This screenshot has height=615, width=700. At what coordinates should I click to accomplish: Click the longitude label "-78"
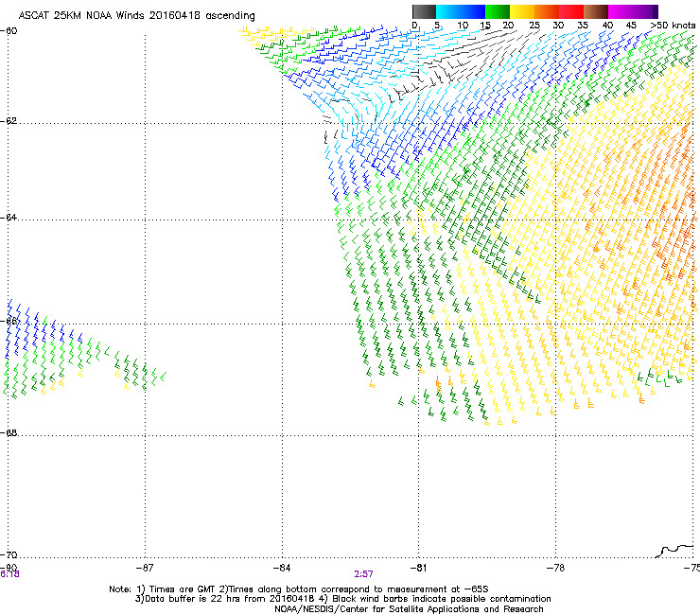(x=555, y=568)
